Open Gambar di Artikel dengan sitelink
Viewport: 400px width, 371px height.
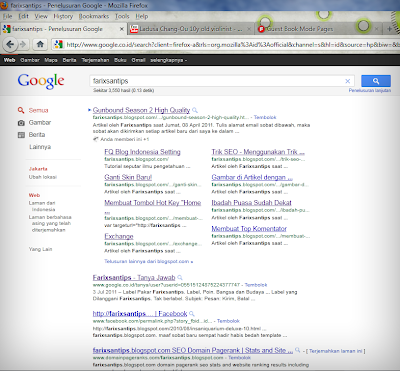(252, 177)
